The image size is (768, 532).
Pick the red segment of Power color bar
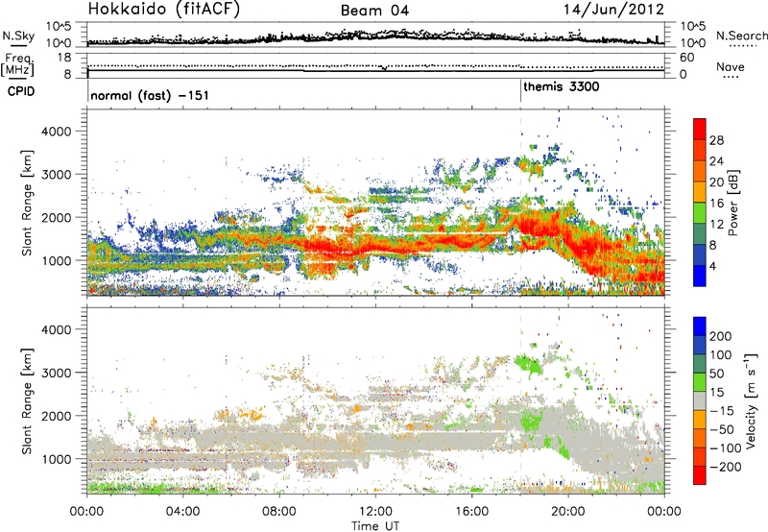tap(700, 129)
